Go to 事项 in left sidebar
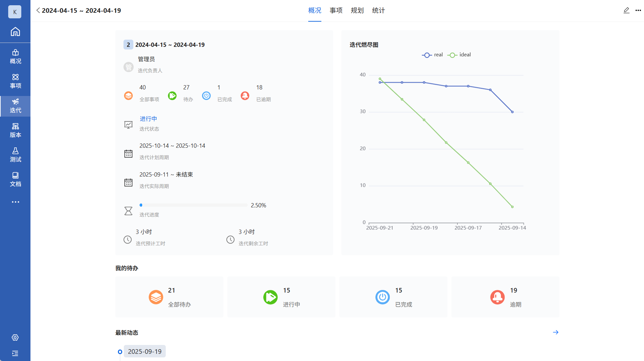 15,81
